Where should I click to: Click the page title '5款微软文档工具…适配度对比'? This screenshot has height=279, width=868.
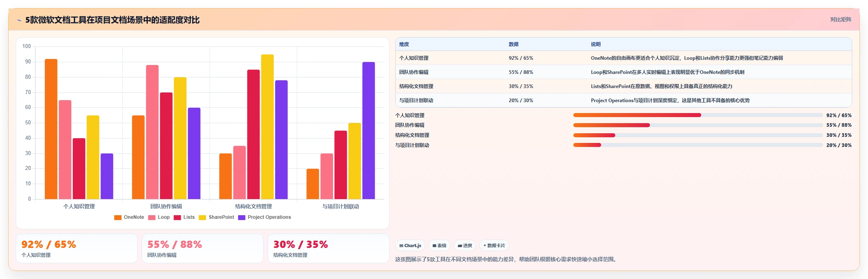[x=112, y=20]
